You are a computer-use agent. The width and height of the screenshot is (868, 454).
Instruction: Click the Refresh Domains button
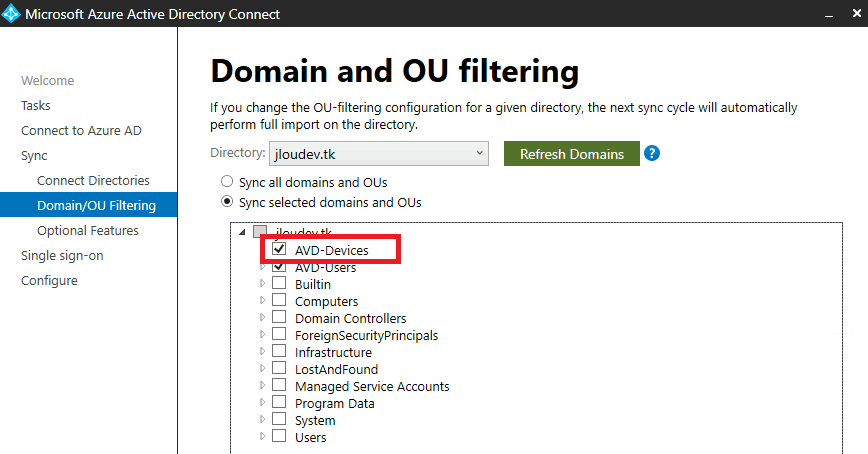pyautogui.click(x=572, y=153)
